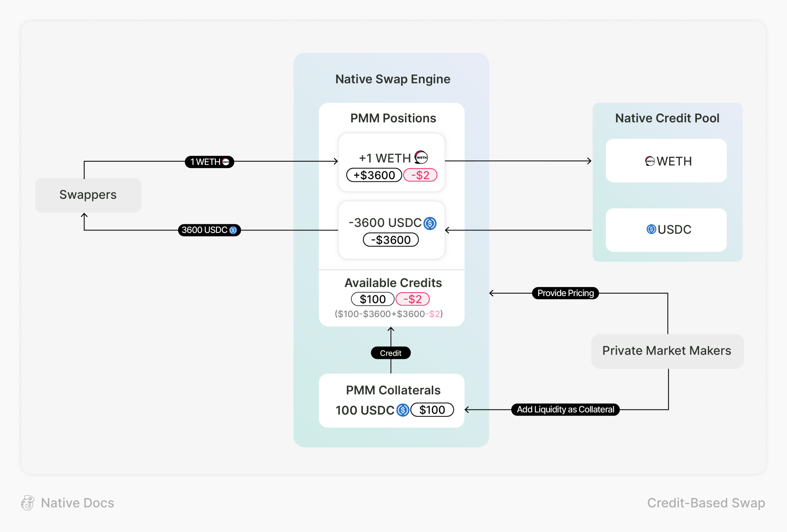Click the USDC icon beside 100 USDC
The height and width of the screenshot is (532, 787).
tap(403, 410)
